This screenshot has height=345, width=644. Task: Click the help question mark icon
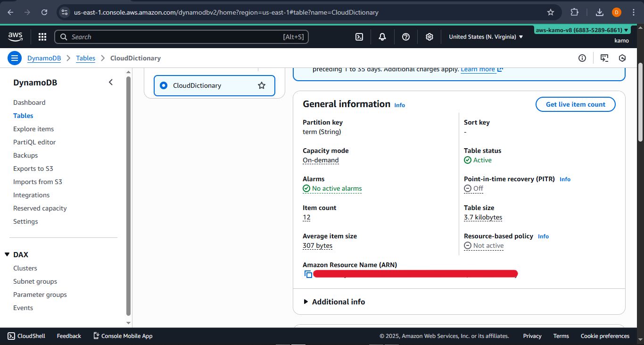point(406,36)
